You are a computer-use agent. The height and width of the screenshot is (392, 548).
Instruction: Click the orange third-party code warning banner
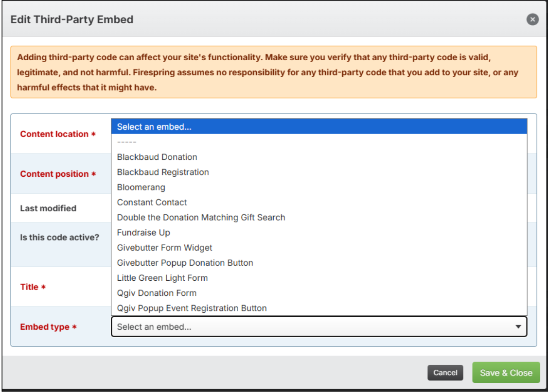[274, 72]
